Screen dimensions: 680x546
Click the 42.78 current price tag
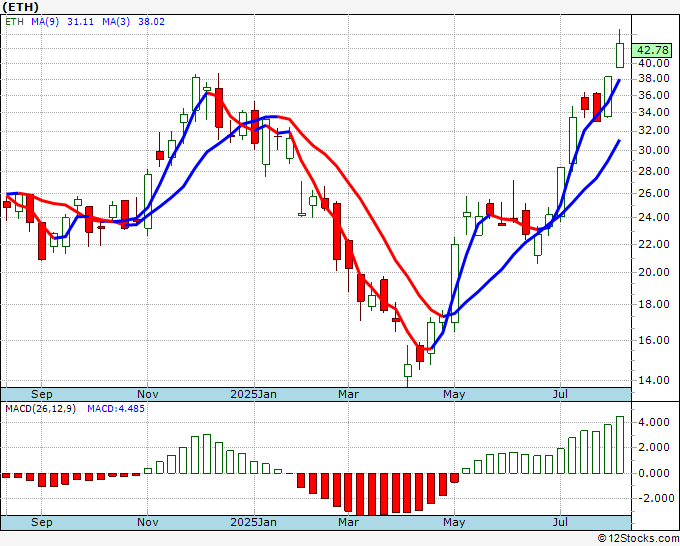(652, 50)
